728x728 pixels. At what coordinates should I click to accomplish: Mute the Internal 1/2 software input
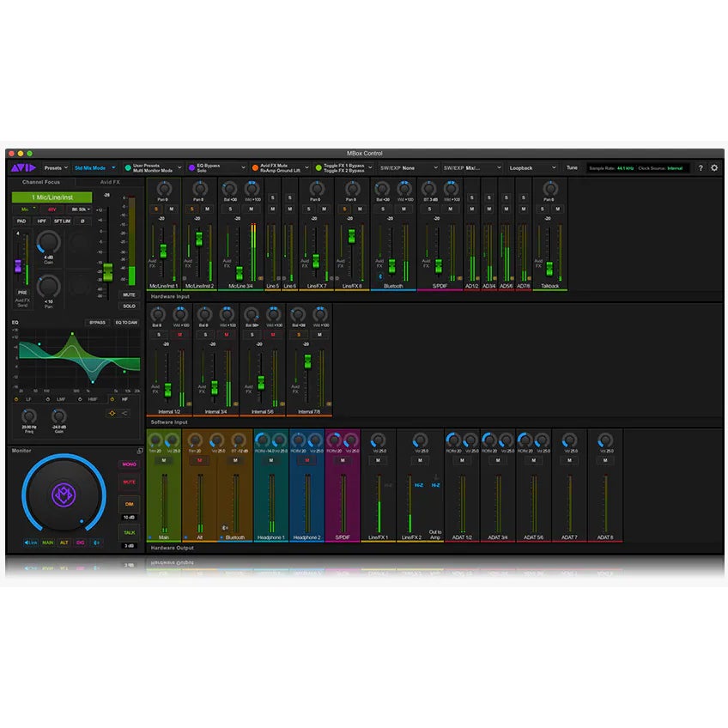pyautogui.click(x=180, y=335)
